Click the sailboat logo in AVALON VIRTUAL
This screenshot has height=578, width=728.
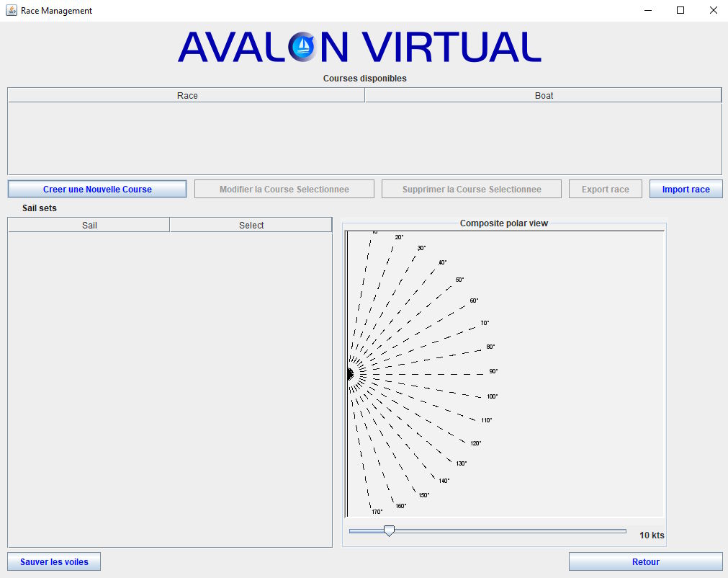pos(303,46)
